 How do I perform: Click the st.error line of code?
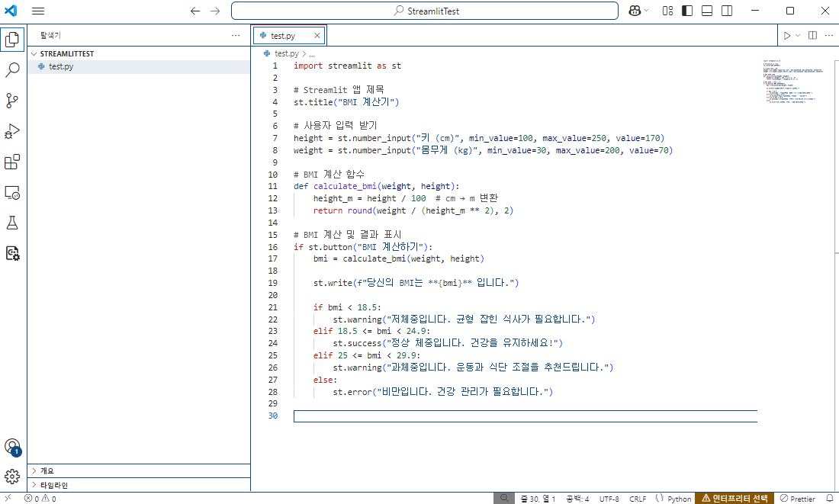pos(442,392)
